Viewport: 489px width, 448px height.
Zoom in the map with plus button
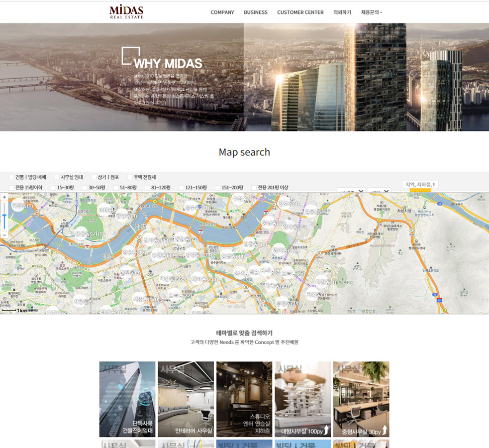pos(4,197)
